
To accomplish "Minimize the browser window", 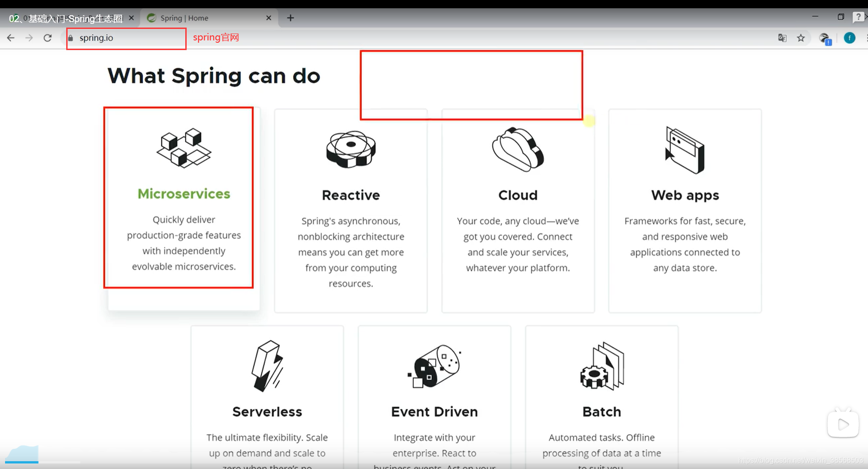I will (815, 17).
